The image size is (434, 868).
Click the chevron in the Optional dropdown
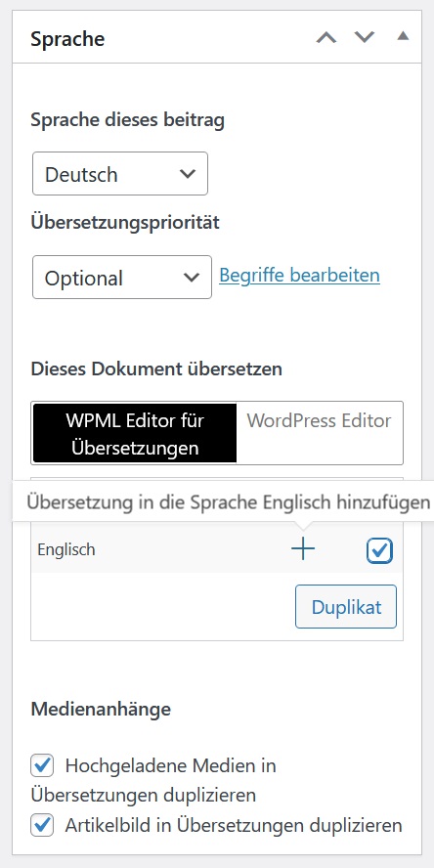(191, 278)
